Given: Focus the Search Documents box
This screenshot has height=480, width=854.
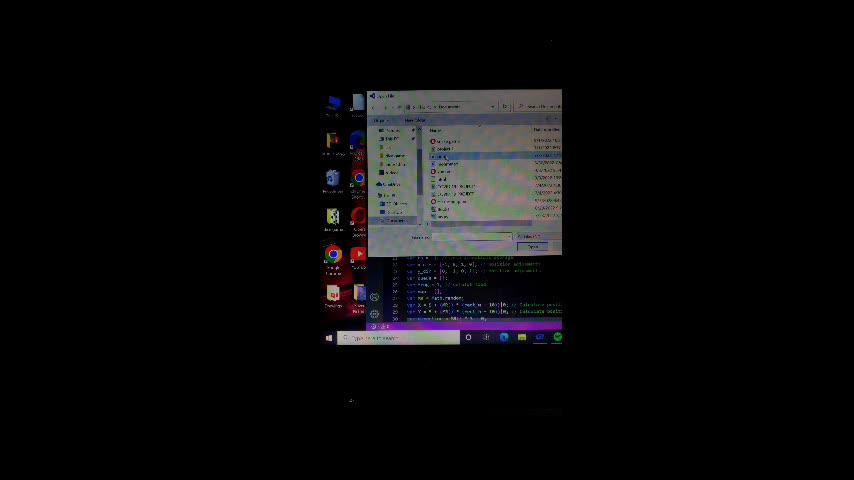Looking at the screenshot, I should click(539, 107).
